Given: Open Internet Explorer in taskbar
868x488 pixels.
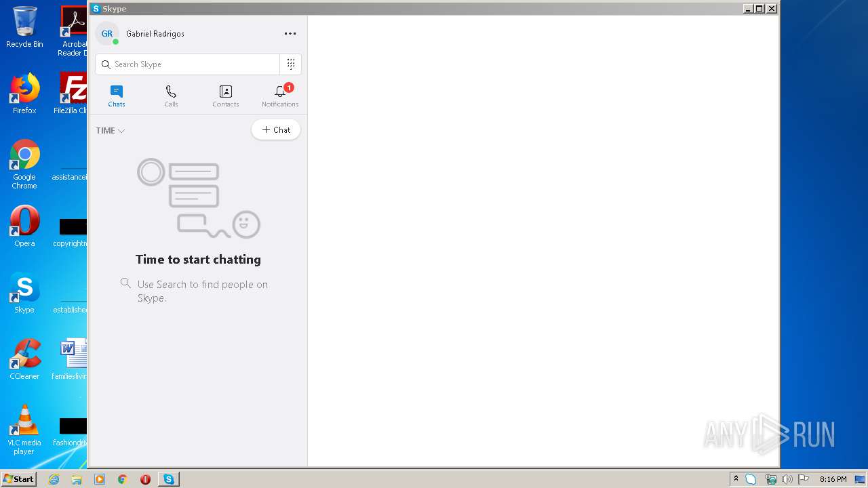Looking at the screenshot, I should pyautogui.click(x=54, y=479).
